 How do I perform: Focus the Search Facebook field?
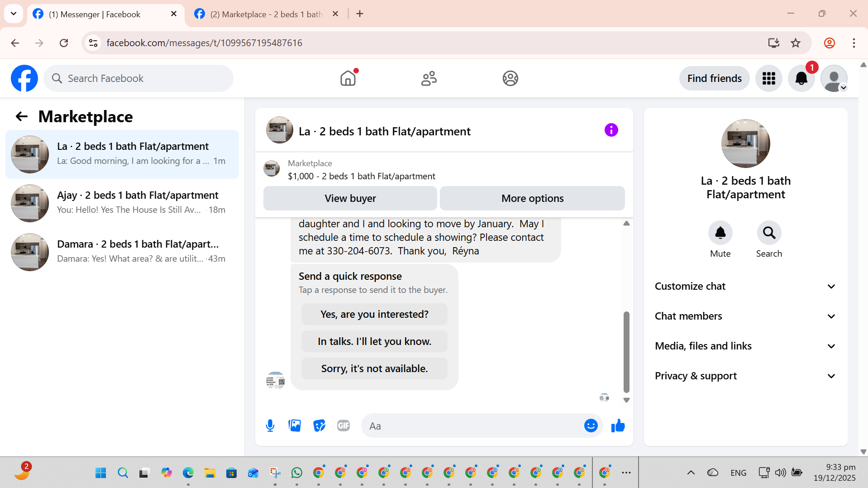(x=138, y=78)
